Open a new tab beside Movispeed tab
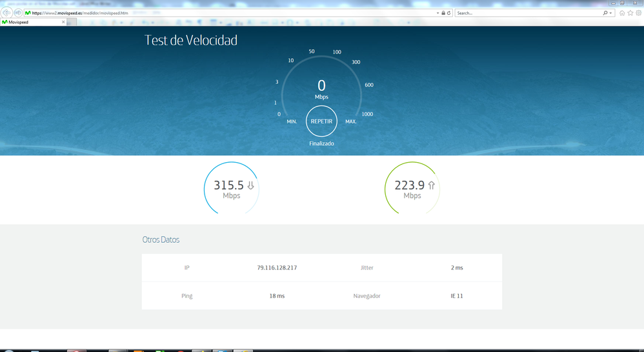644x352 pixels. [x=72, y=22]
